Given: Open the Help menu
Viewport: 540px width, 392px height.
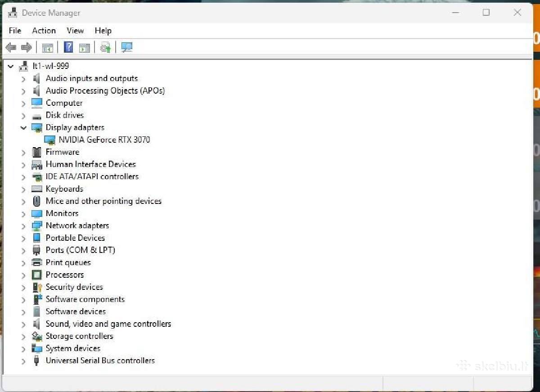Looking at the screenshot, I should (103, 31).
